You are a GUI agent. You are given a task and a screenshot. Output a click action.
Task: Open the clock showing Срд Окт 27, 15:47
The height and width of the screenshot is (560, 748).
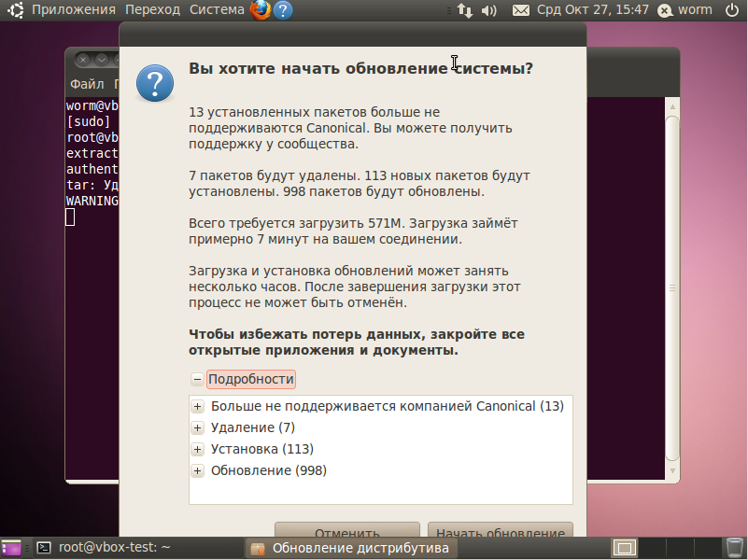coord(592,10)
